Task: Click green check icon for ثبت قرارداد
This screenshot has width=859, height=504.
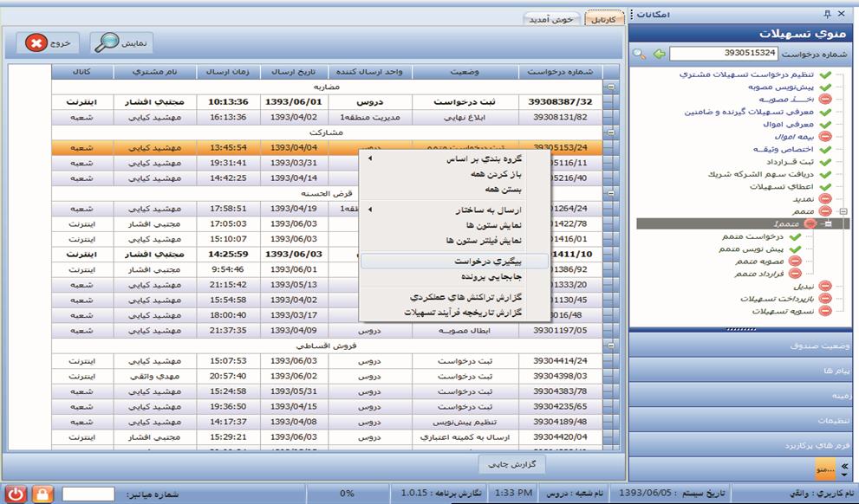Action: coord(825,161)
